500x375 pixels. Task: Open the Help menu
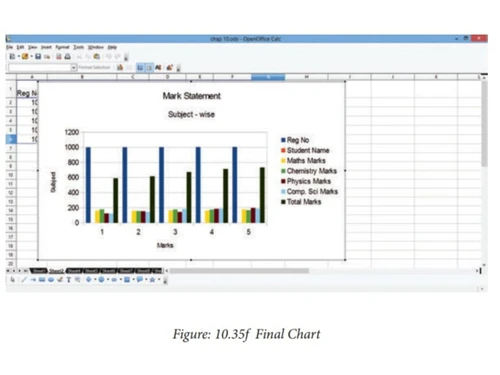112,47
